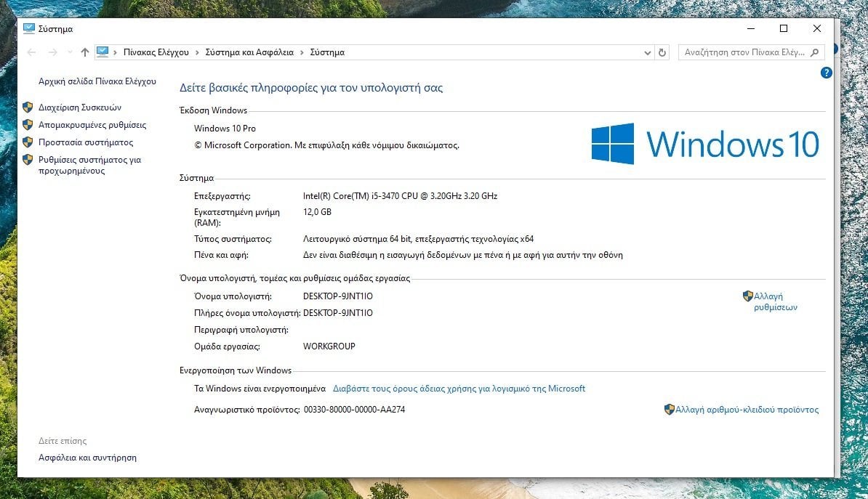Click the Εγκατεστημένη μνήμη (RAM) label
The image size is (868, 499).
click(x=237, y=217)
